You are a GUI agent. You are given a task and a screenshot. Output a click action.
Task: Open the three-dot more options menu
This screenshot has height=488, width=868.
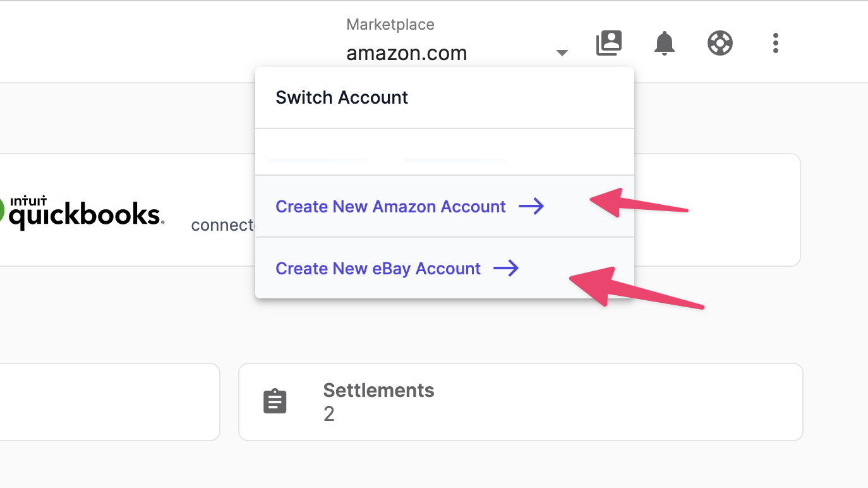[x=775, y=43]
